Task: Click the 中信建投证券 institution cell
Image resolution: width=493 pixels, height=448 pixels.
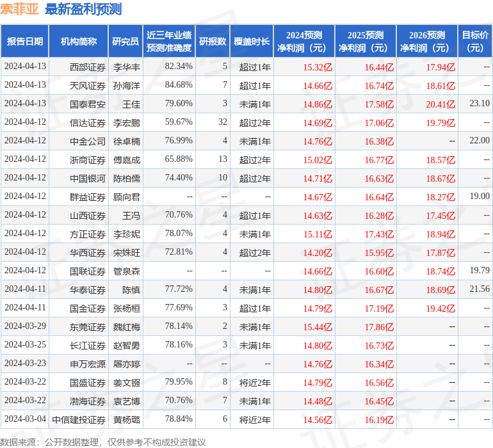Action: pos(79,419)
